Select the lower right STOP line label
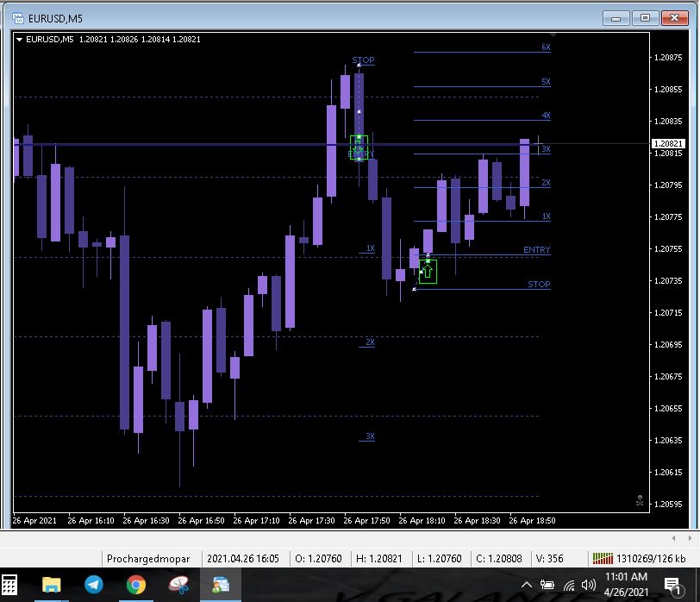This screenshot has width=700, height=602. tap(539, 284)
